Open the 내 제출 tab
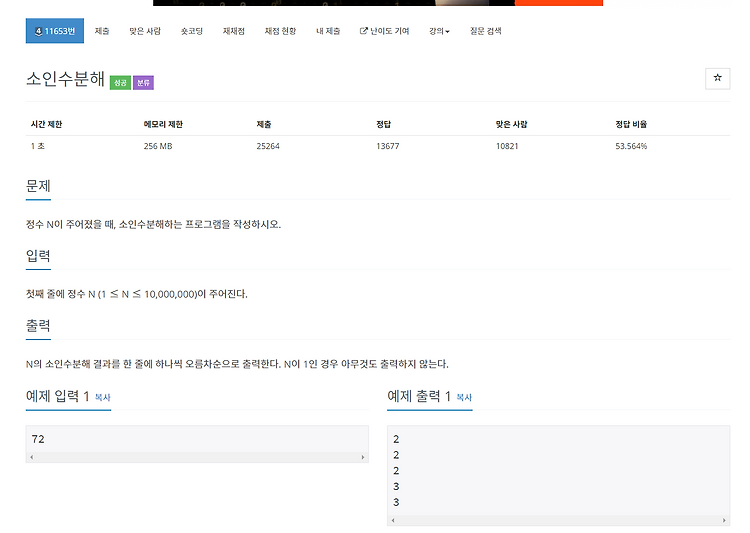This screenshot has width=750, height=533. pos(328,31)
